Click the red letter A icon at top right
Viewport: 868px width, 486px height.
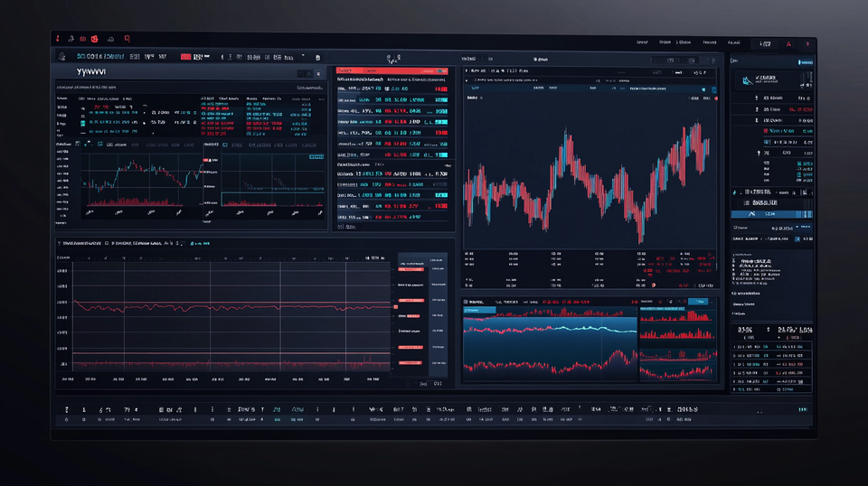coord(788,43)
